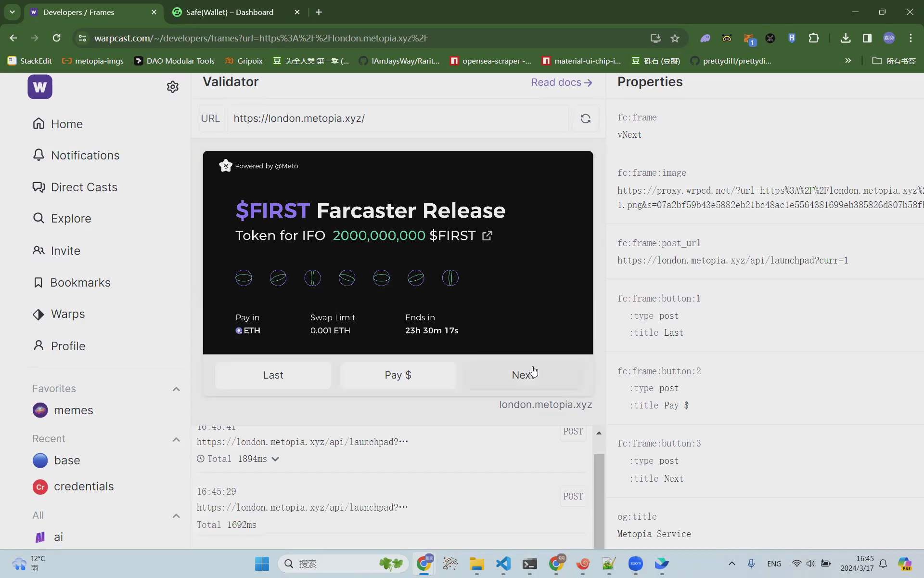Click the Last frame button
The height and width of the screenshot is (578, 924).
point(273,375)
